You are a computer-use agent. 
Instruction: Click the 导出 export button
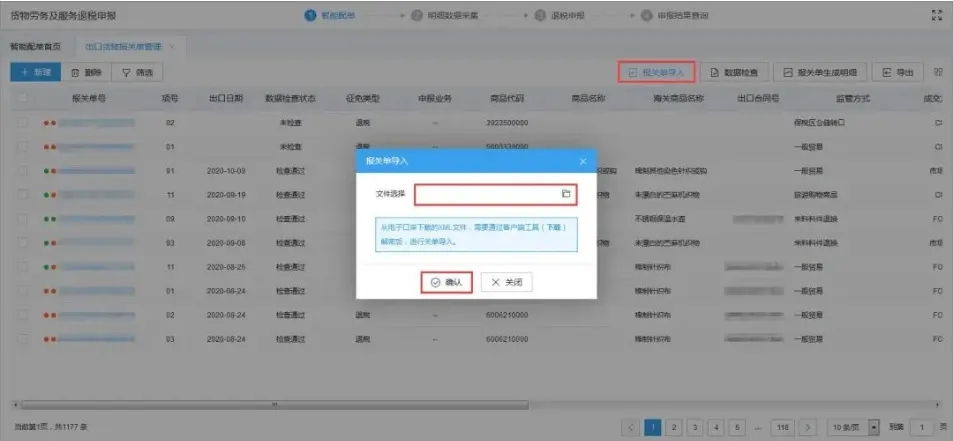tap(898, 72)
